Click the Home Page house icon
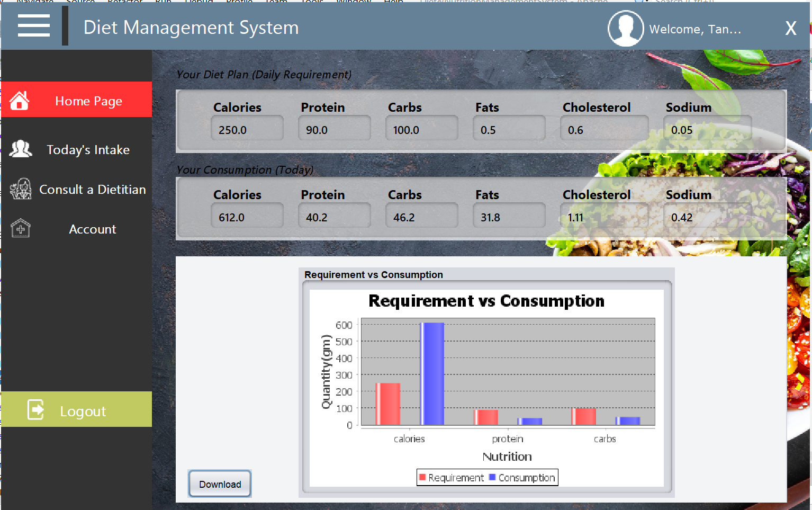The image size is (812, 510). [x=20, y=100]
